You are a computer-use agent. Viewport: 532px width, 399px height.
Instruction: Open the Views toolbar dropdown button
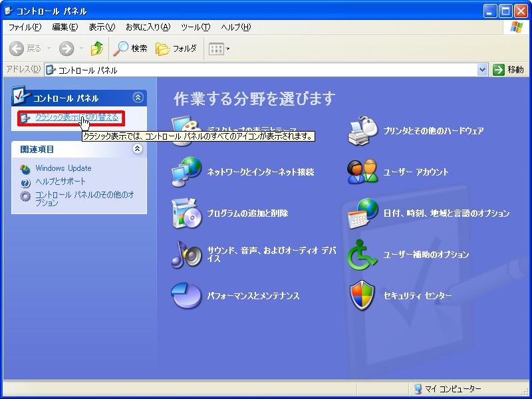click(219, 49)
